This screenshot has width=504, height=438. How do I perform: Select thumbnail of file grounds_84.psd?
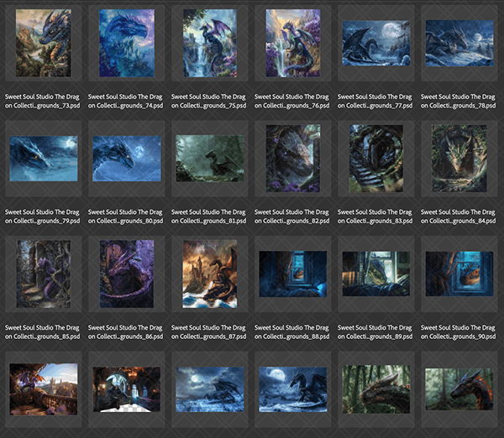pyautogui.click(x=459, y=159)
